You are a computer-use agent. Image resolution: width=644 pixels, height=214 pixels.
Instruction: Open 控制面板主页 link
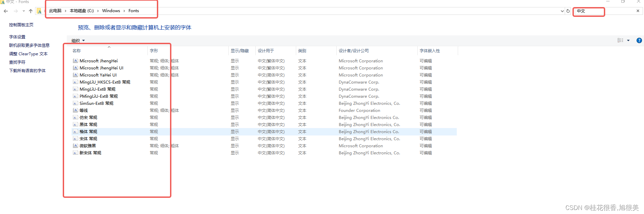click(21, 25)
